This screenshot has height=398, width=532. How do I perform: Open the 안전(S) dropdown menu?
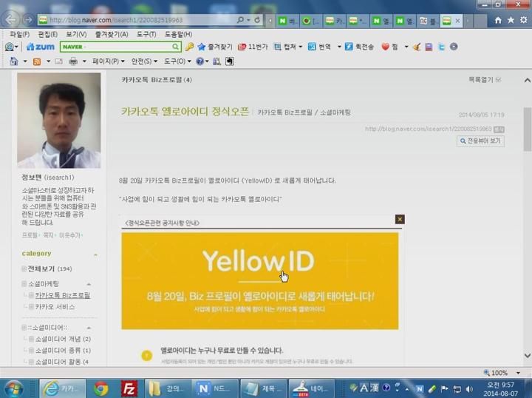click(x=144, y=61)
